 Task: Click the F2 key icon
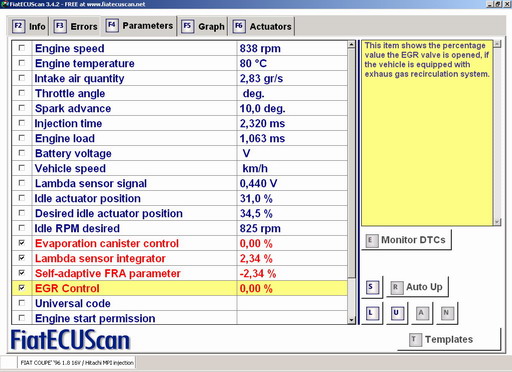click(18, 26)
